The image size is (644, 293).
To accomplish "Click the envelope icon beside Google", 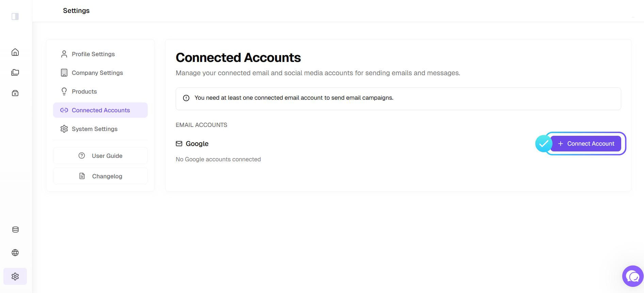I will (x=179, y=144).
